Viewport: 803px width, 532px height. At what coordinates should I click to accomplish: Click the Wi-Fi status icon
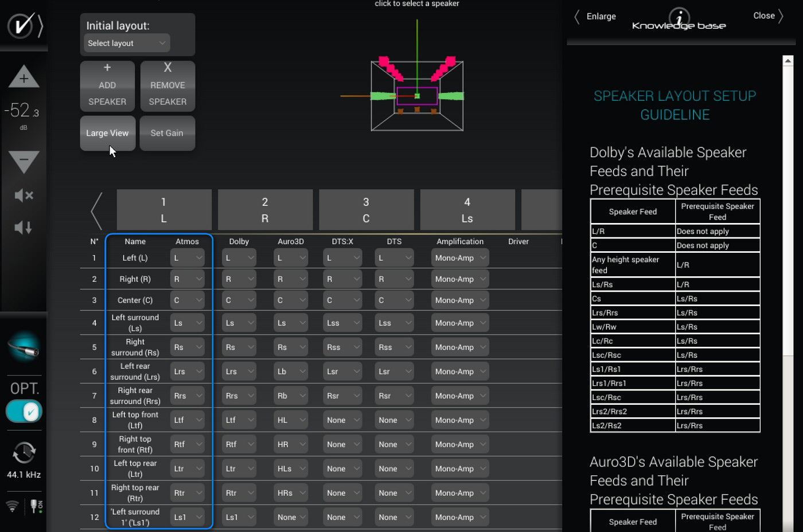(x=12, y=506)
